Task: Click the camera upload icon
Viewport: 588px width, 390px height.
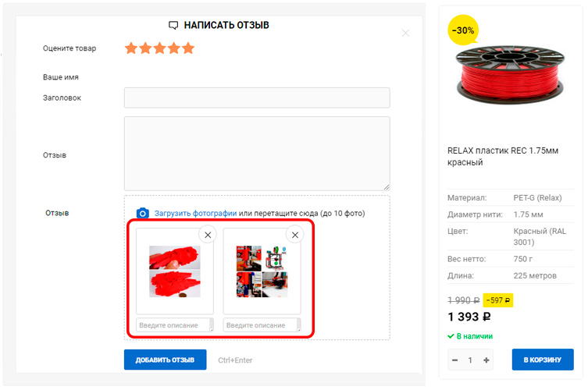Action: click(x=142, y=213)
